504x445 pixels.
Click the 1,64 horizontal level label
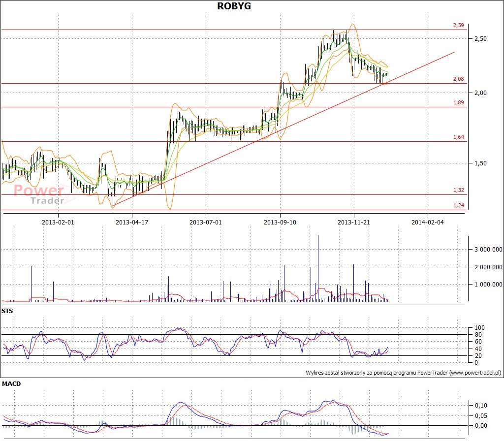459,137
